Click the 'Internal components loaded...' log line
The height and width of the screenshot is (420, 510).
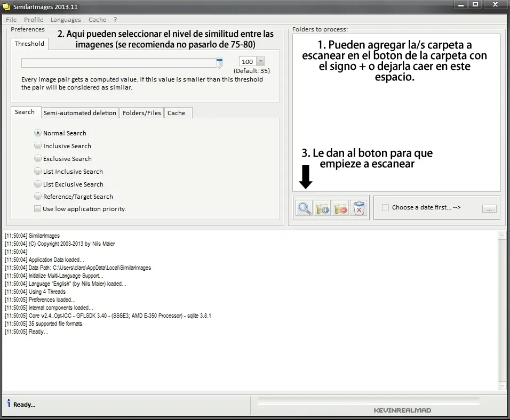[49, 308]
